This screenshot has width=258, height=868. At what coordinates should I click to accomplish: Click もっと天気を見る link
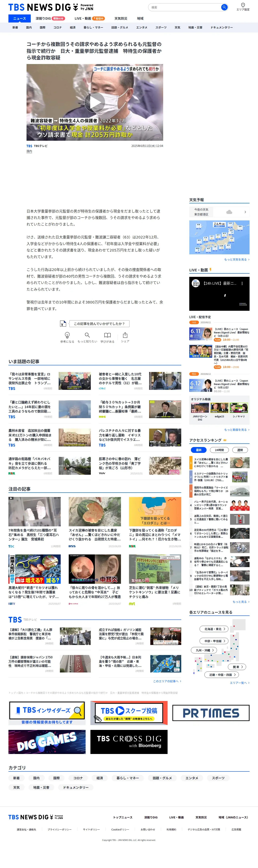[237, 259]
